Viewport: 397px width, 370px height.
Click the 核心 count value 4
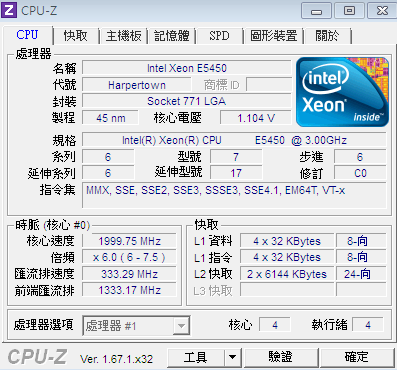click(275, 325)
